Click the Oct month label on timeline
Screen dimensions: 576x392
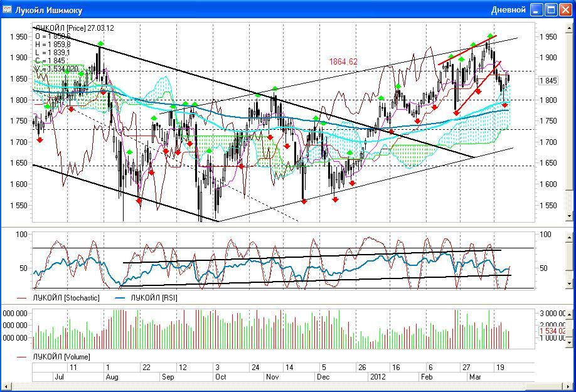coord(221,377)
